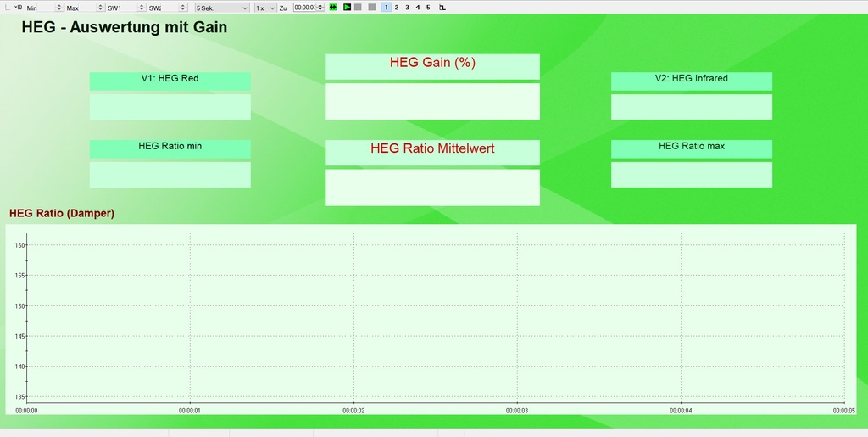Image resolution: width=868 pixels, height=437 pixels.
Task: Click the 135 label on chart y-axis
Action: pos(20,396)
